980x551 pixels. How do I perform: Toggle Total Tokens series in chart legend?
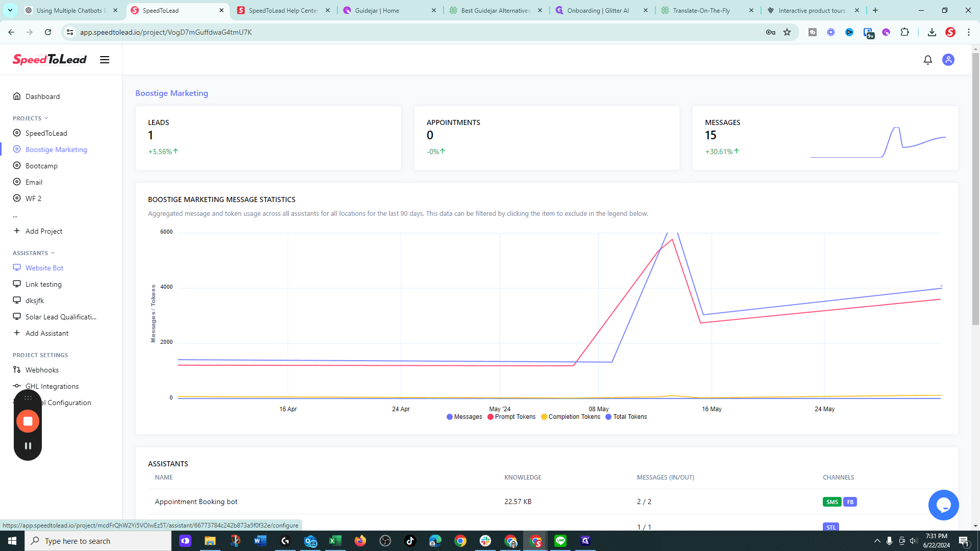(x=626, y=417)
